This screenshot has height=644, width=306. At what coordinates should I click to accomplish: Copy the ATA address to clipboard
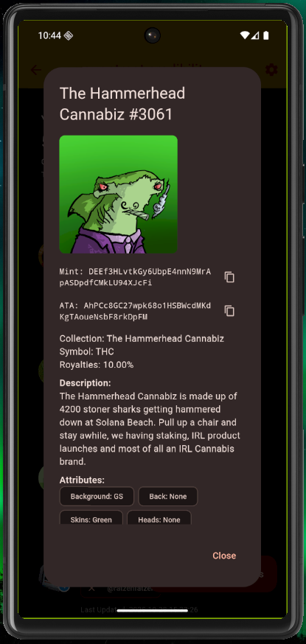pyautogui.click(x=229, y=311)
